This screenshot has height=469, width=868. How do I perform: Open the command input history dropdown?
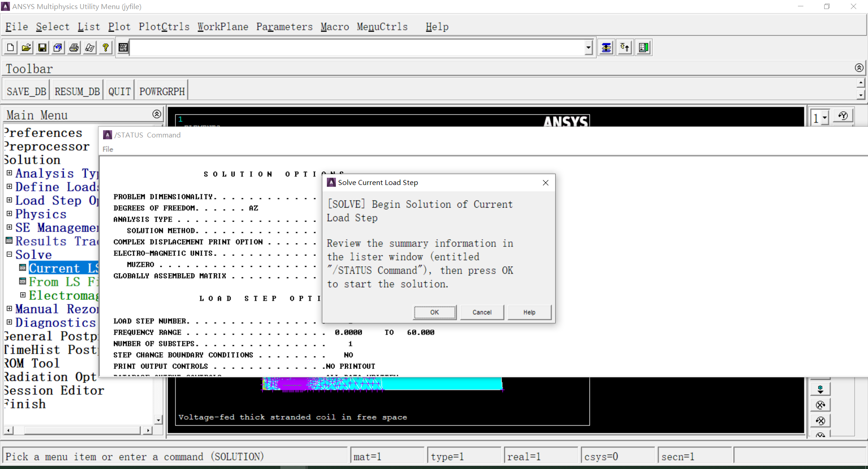coord(588,47)
